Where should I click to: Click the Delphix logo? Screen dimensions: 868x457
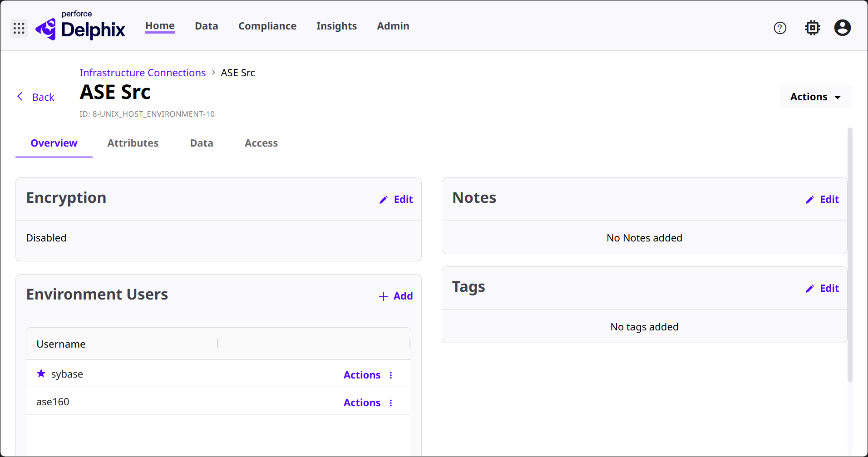(x=81, y=28)
